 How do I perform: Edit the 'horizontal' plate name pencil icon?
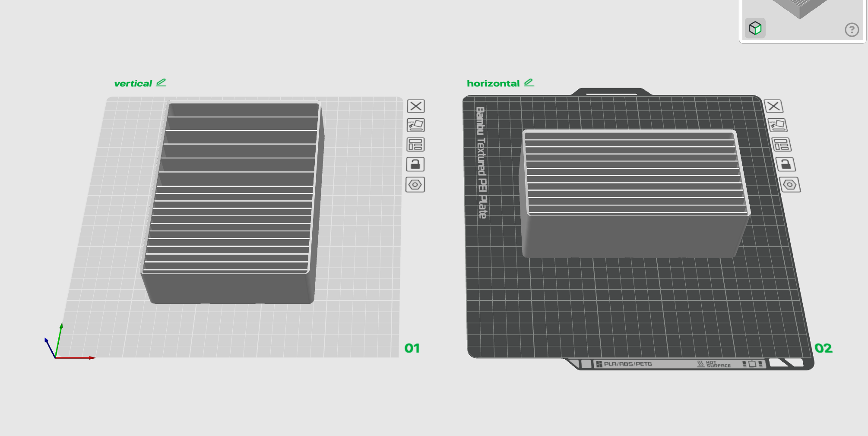529,82
